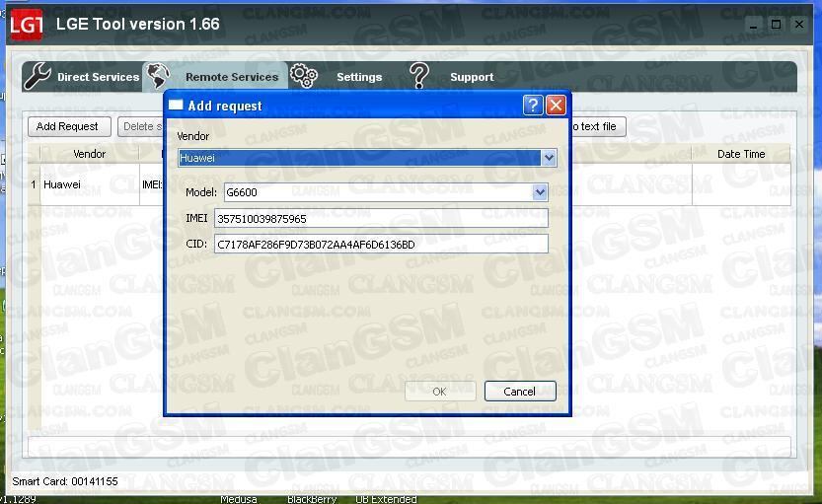822x504 pixels.
Task: Expand the Vendor dropdown showing Huawei
Action: (549, 158)
